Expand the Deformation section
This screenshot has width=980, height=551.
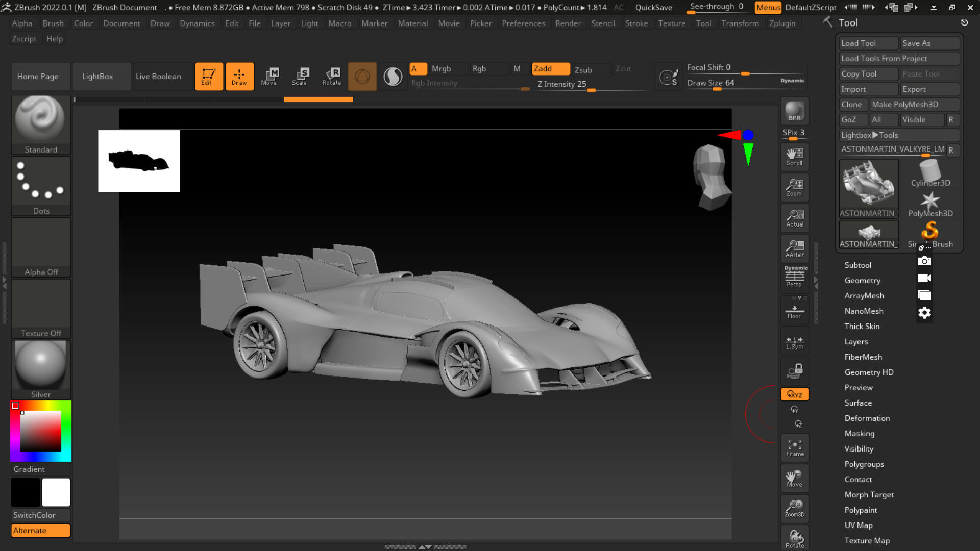click(867, 418)
